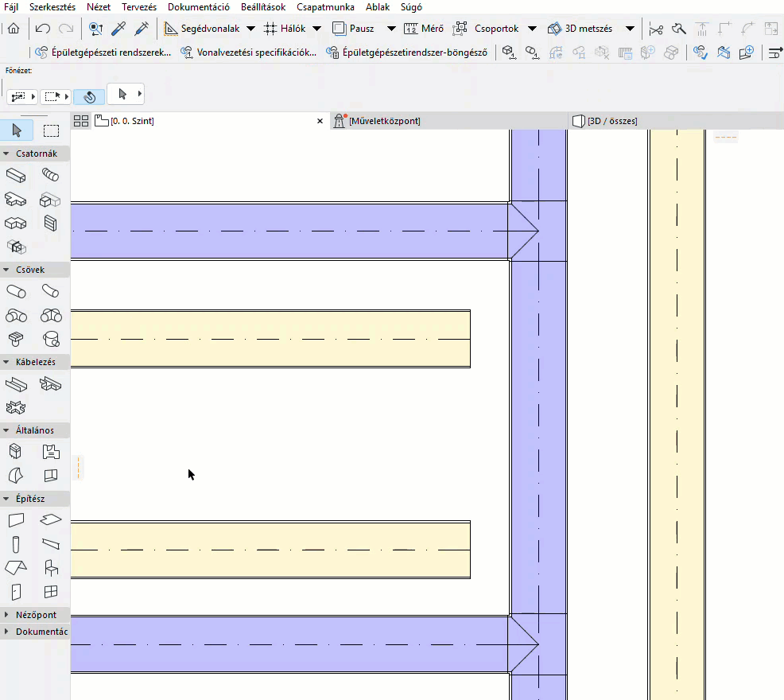Select the Window tool in Építész section
The height and width of the screenshot is (700, 784).
tap(51, 592)
